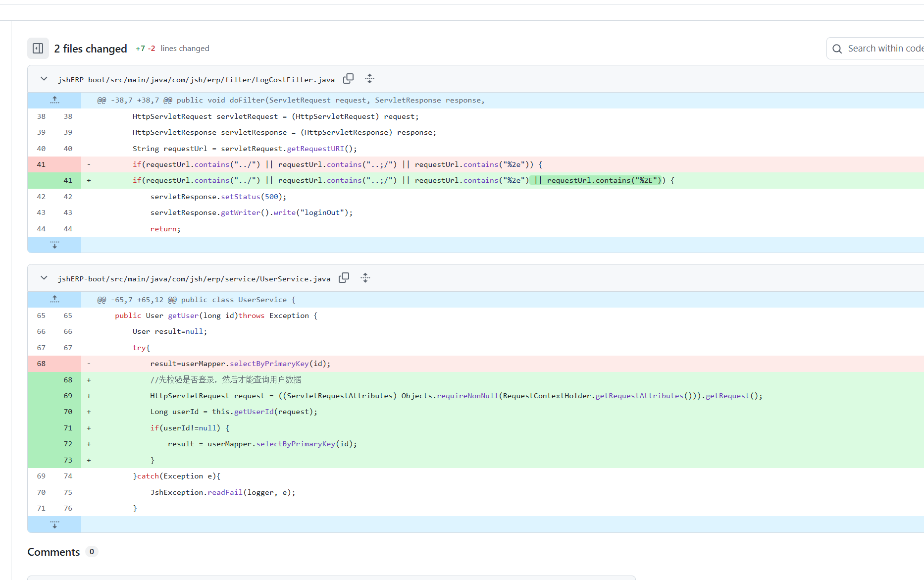Expand all lines in LogCostFilter.java
Screen dimensions: 924x580
tap(369, 79)
